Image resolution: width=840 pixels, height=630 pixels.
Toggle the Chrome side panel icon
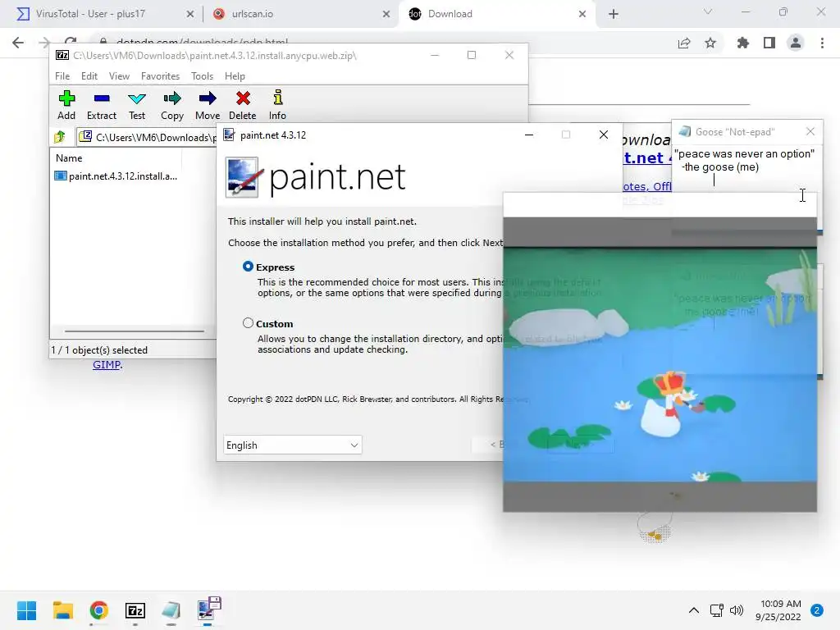click(769, 43)
